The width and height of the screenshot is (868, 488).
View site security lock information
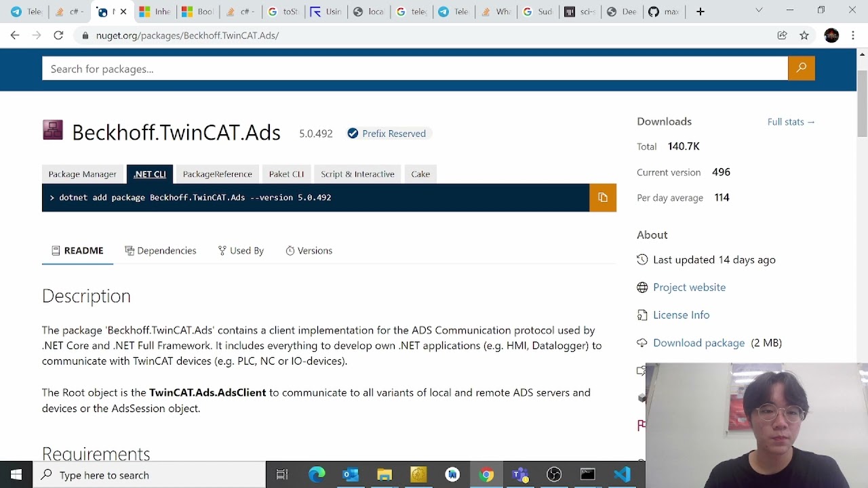pos(85,35)
